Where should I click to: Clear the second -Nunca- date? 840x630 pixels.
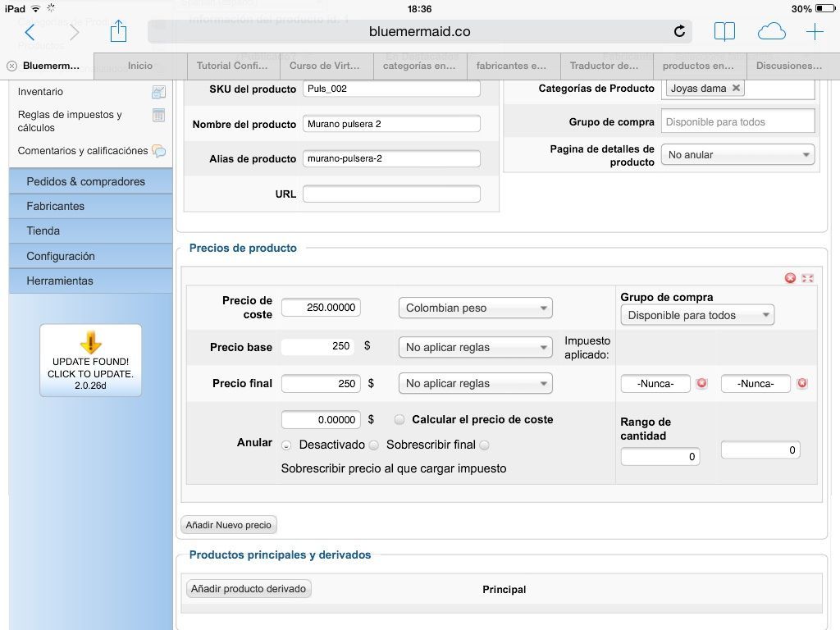click(802, 383)
